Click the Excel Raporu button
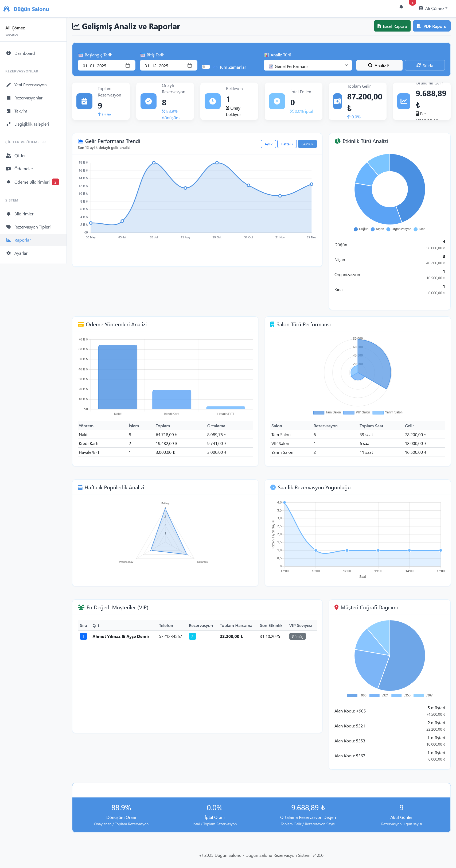 (392, 26)
